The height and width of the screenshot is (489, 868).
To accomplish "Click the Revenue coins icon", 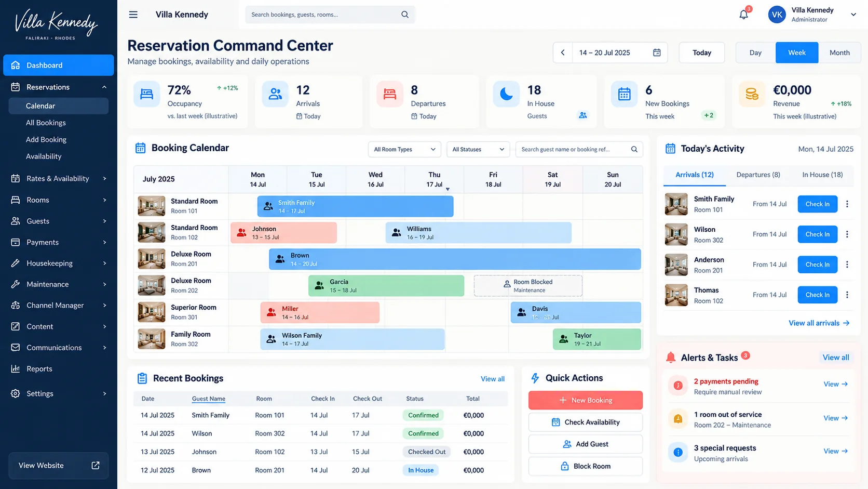I will click(x=752, y=94).
